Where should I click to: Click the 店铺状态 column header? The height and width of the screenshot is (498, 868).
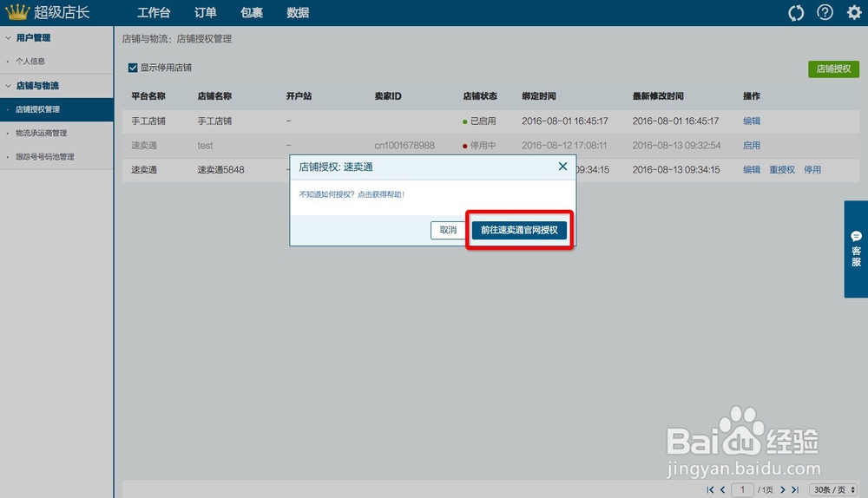pos(480,95)
